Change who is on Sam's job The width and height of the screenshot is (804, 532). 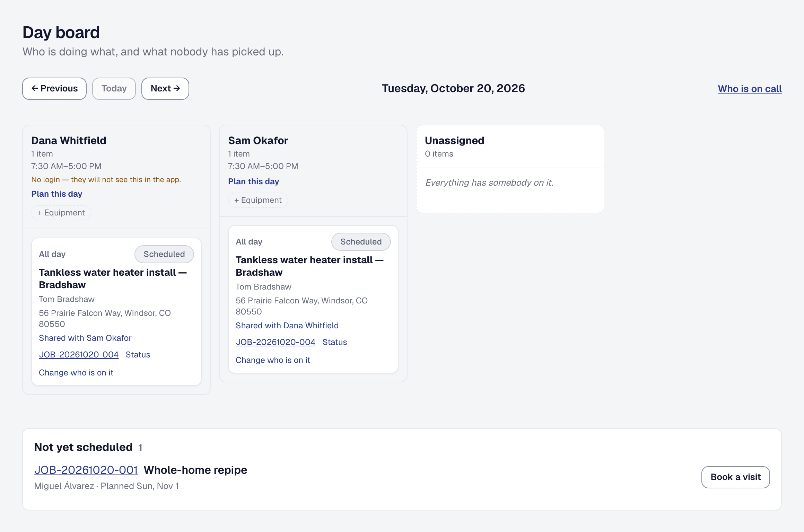coord(273,360)
